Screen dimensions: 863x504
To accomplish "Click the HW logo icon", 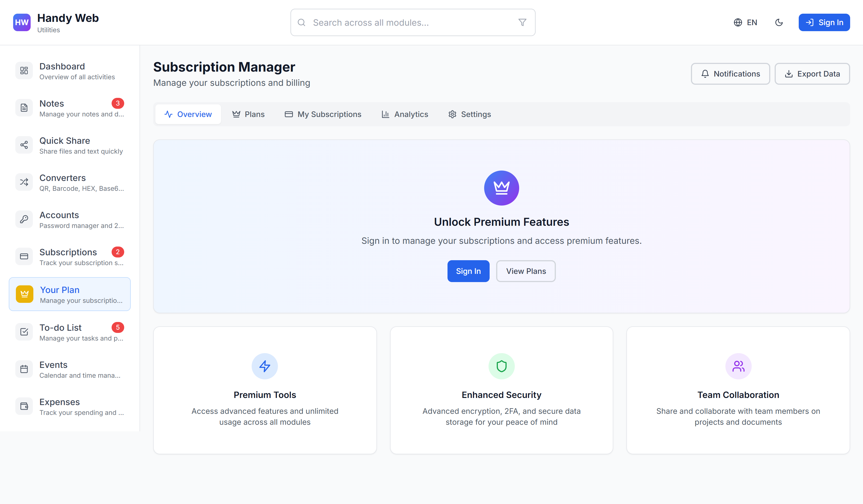I will (22, 22).
